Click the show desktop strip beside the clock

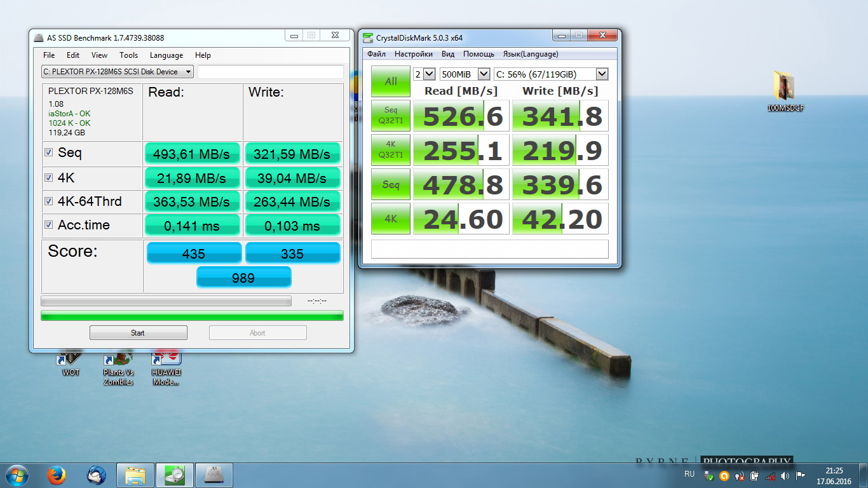tap(864, 476)
